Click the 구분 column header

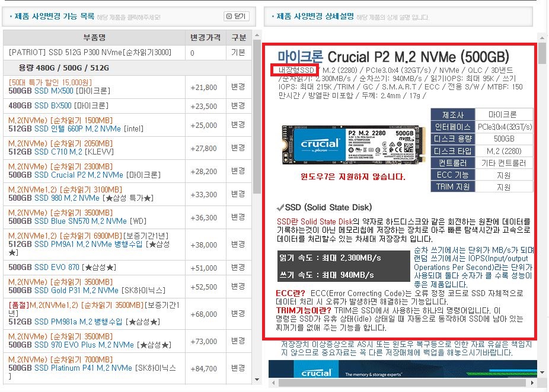tap(239, 37)
